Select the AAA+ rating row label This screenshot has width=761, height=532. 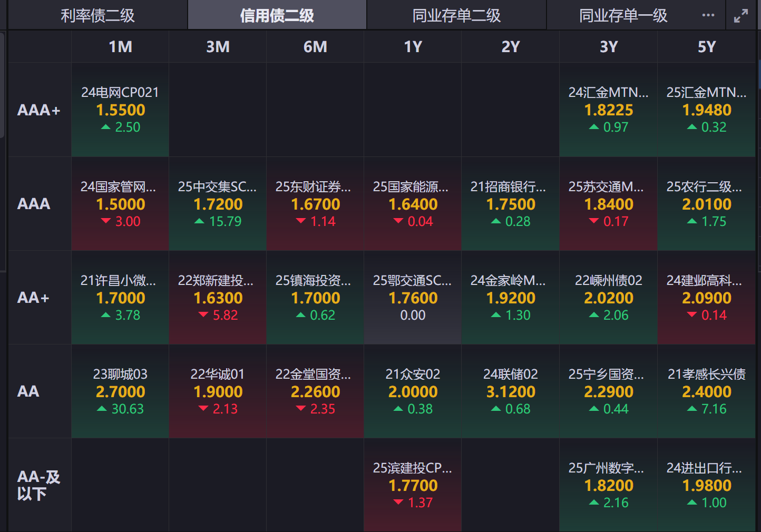click(39, 110)
